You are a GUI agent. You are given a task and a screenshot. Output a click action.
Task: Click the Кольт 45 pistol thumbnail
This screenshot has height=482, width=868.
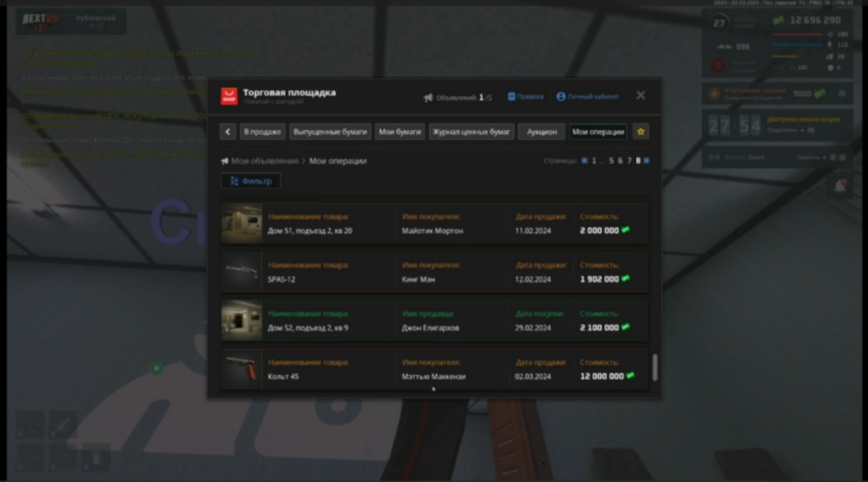pyautogui.click(x=241, y=368)
